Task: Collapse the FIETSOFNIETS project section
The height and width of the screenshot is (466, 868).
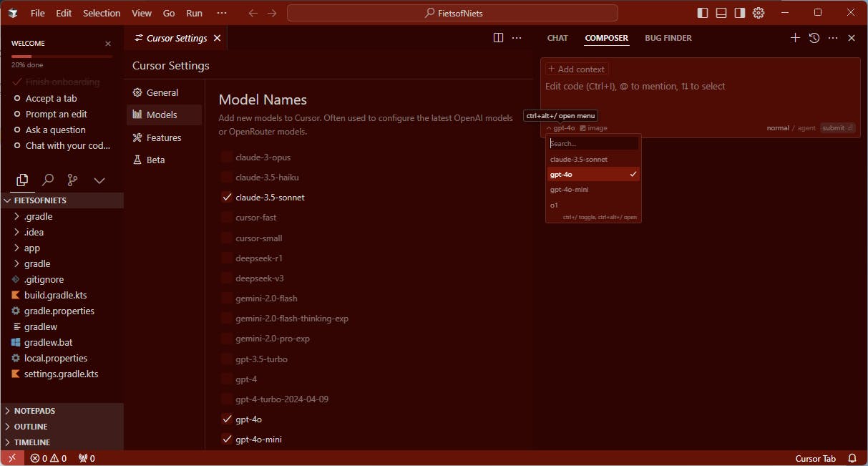Action: coord(62,200)
